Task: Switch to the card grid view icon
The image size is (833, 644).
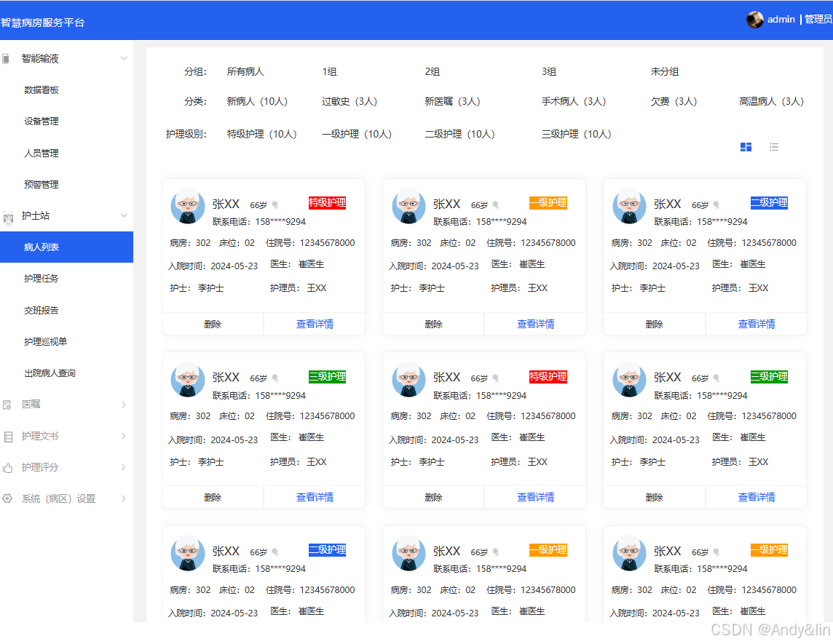Action: (x=746, y=147)
